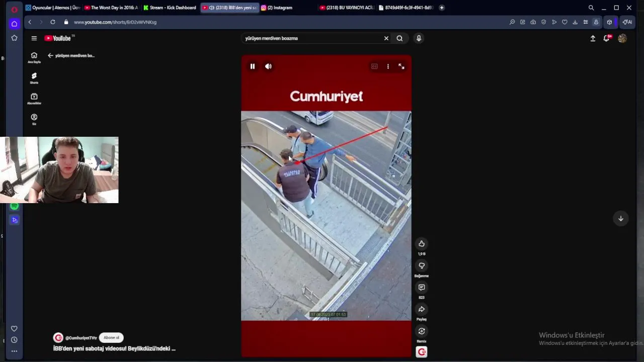
Task: Toggle closed captions on the Short
Action: (374, 66)
